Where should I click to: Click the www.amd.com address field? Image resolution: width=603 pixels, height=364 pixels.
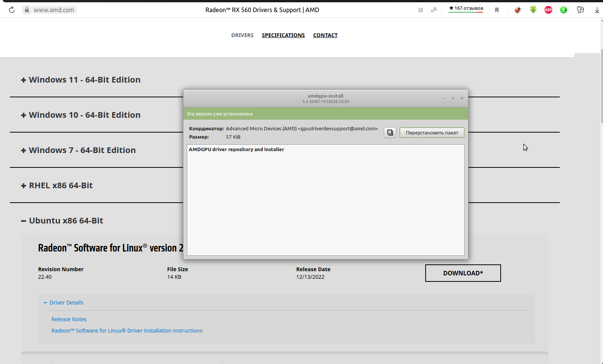pyautogui.click(x=53, y=10)
